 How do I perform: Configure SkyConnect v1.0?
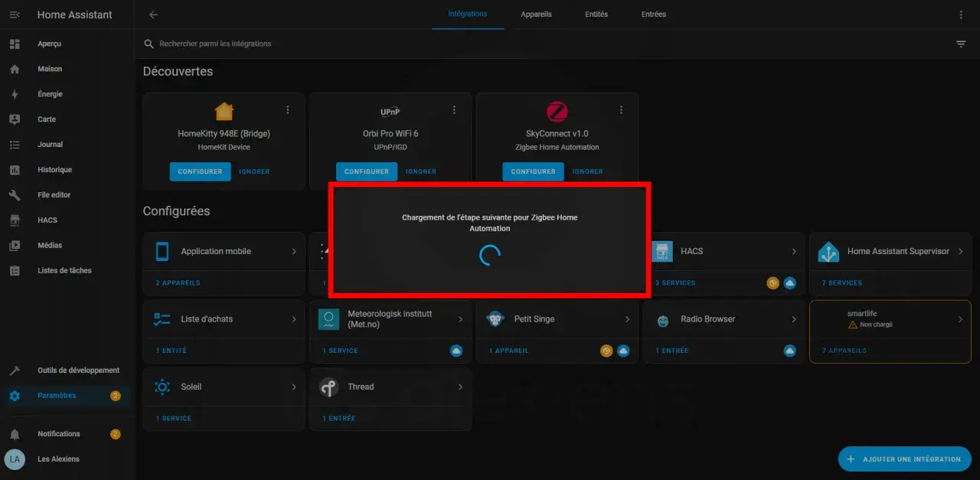(x=533, y=171)
